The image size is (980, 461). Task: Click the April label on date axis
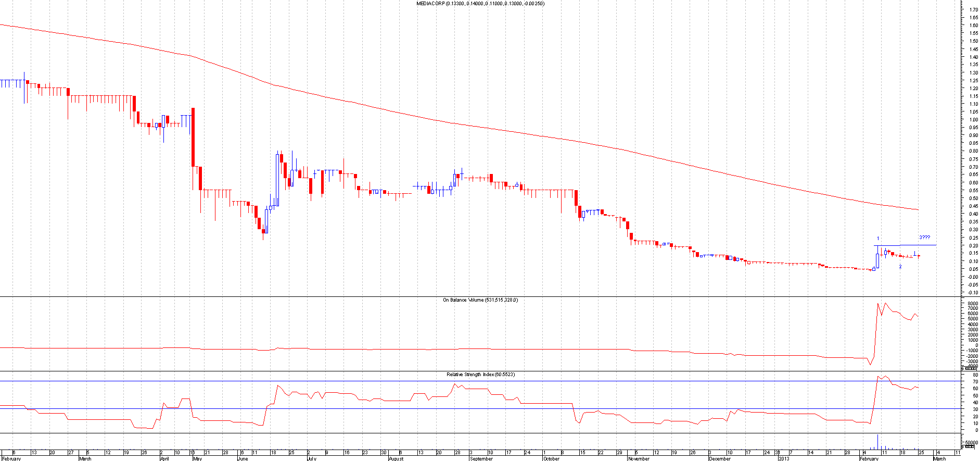[164, 458]
